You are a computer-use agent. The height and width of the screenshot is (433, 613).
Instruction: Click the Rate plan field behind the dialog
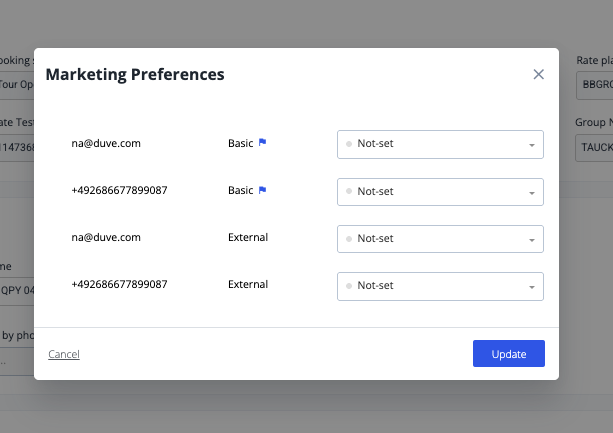point(594,86)
